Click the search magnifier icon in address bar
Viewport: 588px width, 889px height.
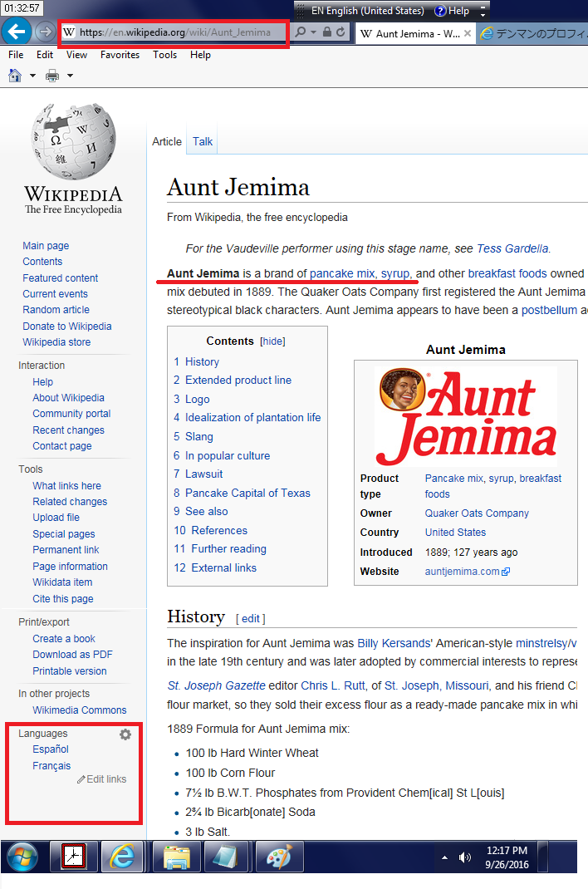[301, 32]
